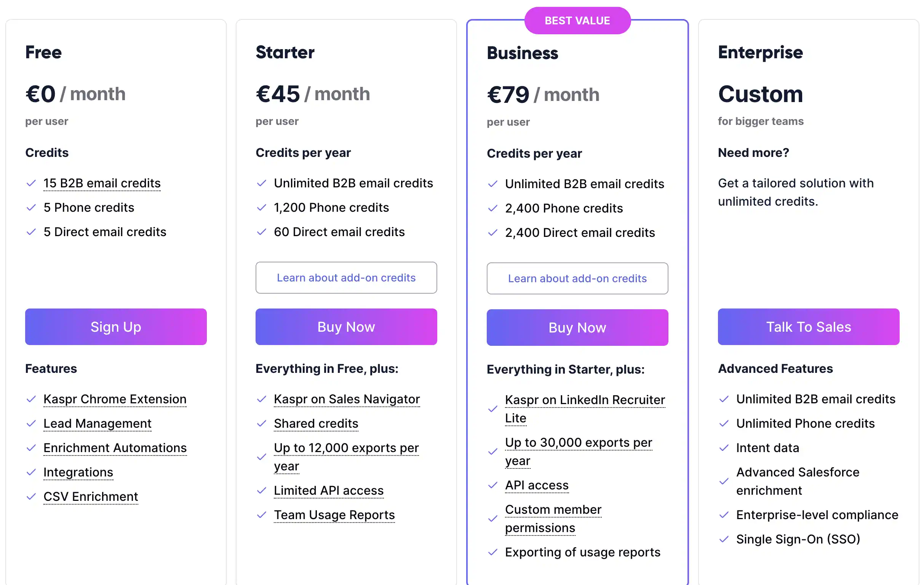Open the Lead Management feature tooltip
Image resolution: width=924 pixels, height=585 pixels.
tap(97, 424)
